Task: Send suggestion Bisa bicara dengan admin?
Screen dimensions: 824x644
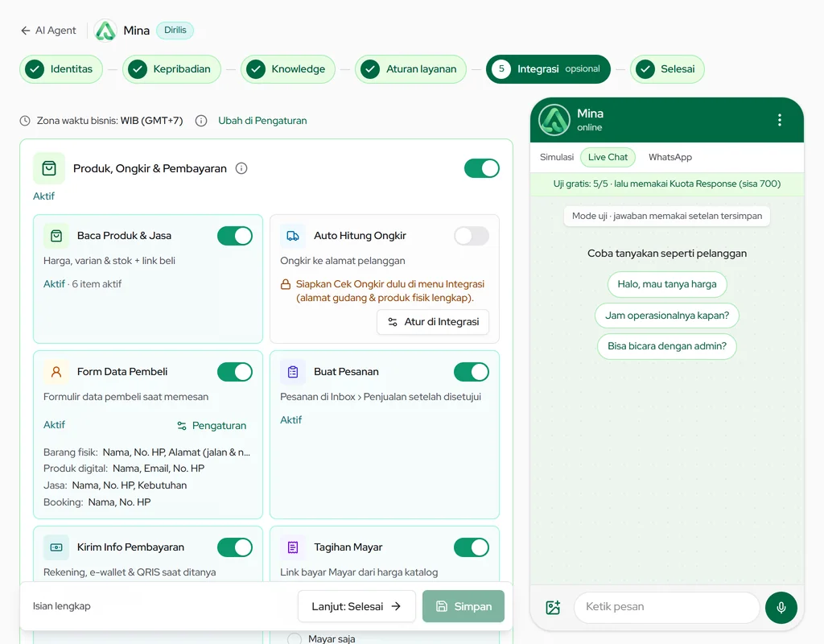Action: (x=667, y=346)
